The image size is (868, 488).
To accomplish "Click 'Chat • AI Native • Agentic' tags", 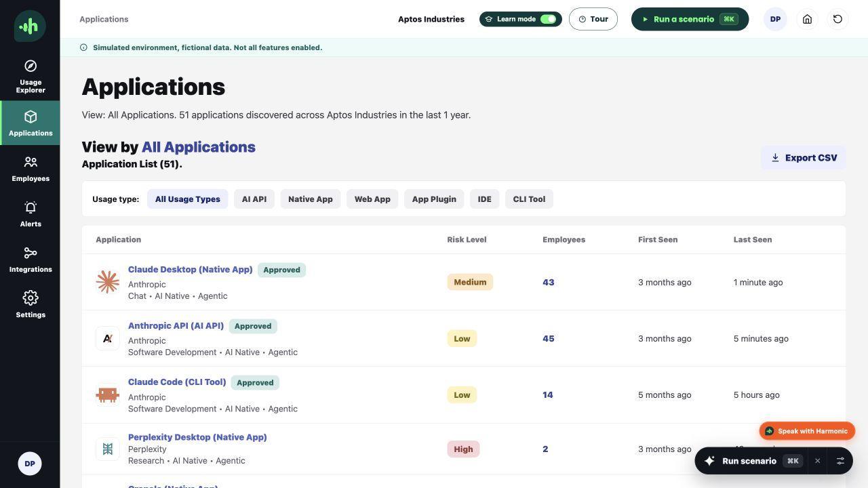I will [x=178, y=296].
